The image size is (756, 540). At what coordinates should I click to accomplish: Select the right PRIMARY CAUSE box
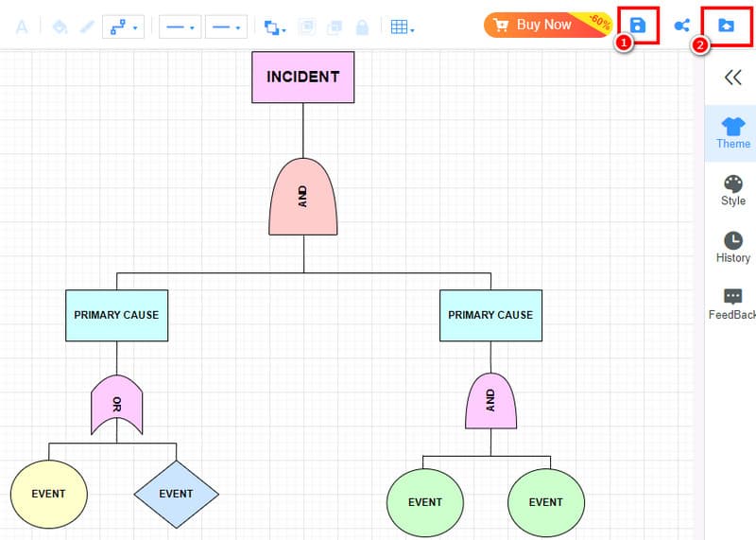490,316
